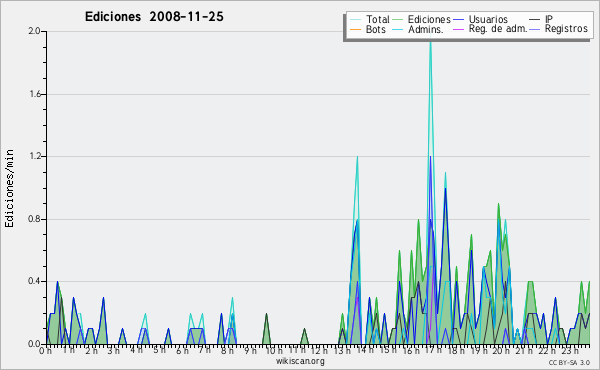
Task: Select the Usuarios legend label
Action: pyautogui.click(x=488, y=19)
